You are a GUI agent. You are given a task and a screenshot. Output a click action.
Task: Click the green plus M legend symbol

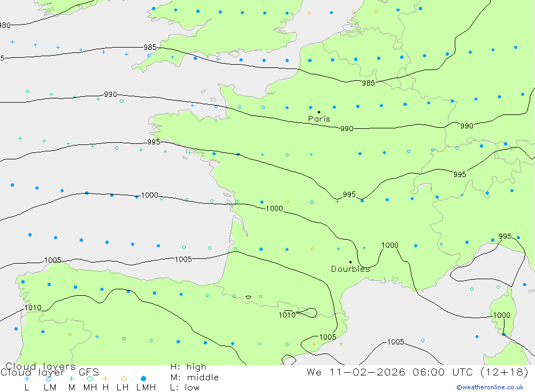[x=71, y=379]
